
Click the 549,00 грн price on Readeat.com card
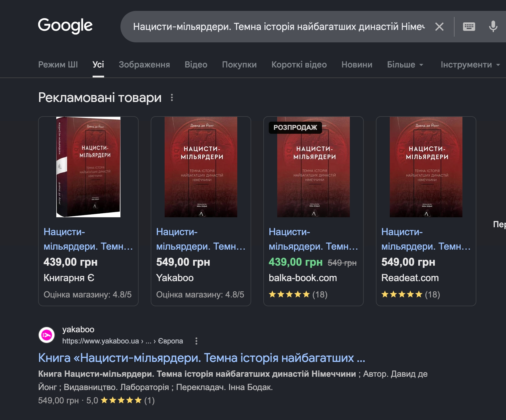[x=408, y=262]
